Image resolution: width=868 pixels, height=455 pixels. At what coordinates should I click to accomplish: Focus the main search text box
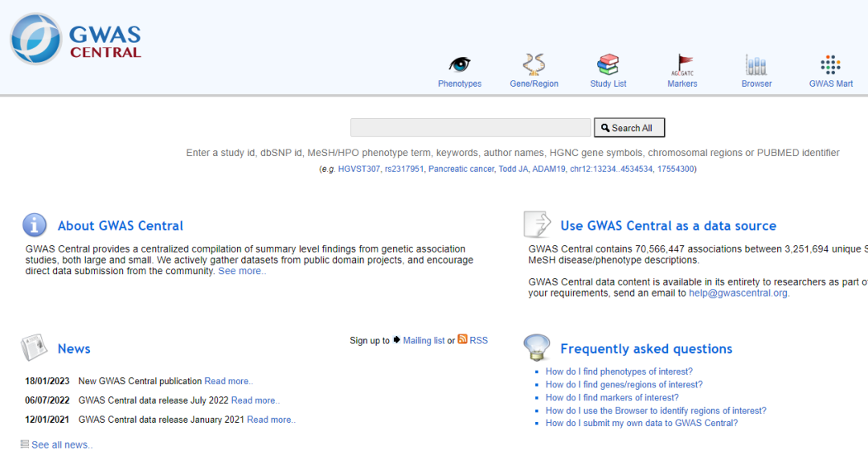click(x=470, y=128)
